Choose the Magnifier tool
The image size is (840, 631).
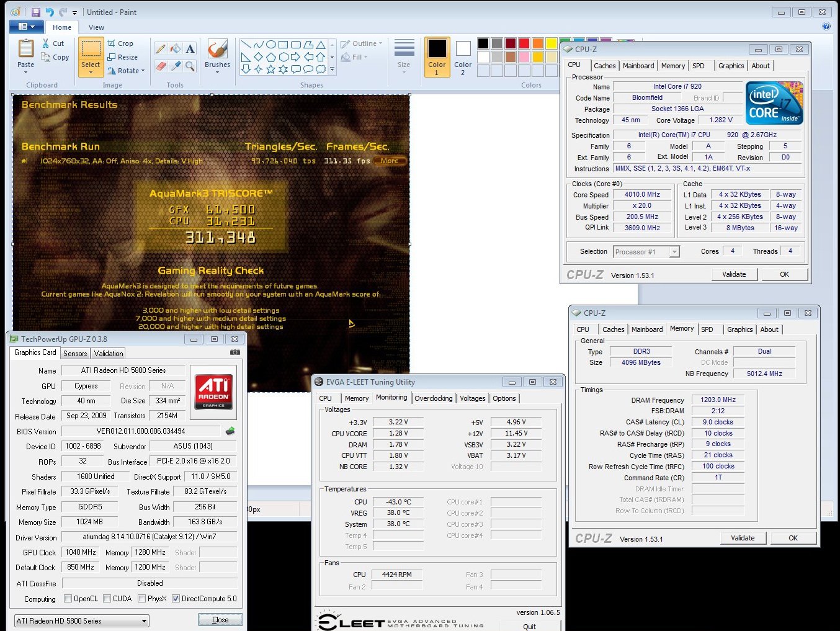190,66
